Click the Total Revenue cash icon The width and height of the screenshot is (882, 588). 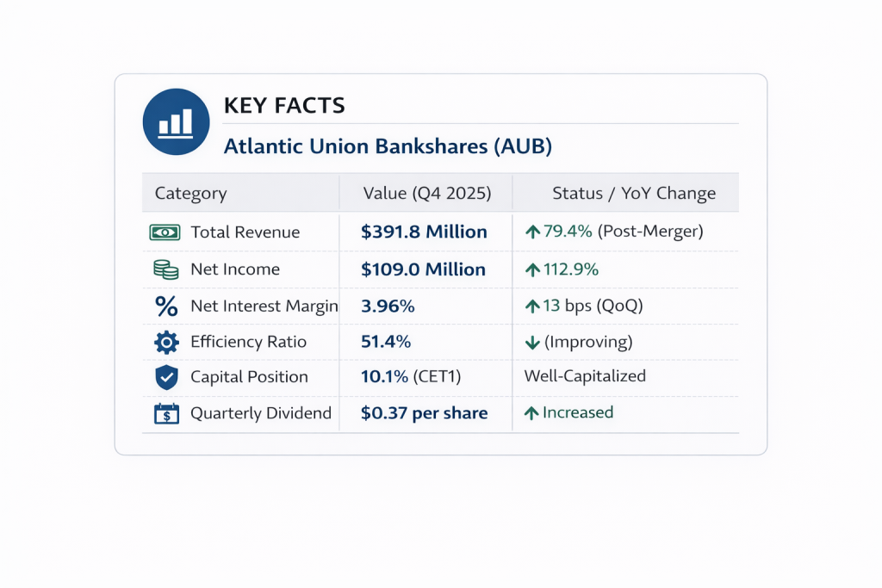pos(165,232)
